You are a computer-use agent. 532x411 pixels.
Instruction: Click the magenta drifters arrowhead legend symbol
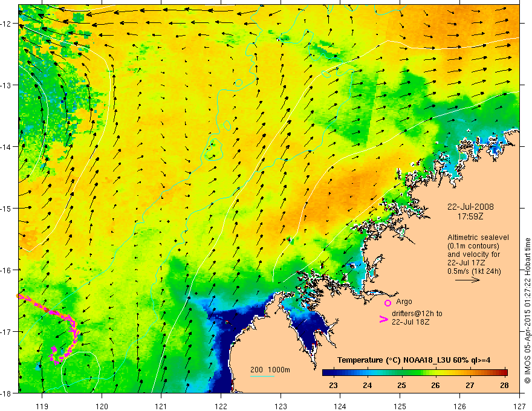[x=383, y=319]
